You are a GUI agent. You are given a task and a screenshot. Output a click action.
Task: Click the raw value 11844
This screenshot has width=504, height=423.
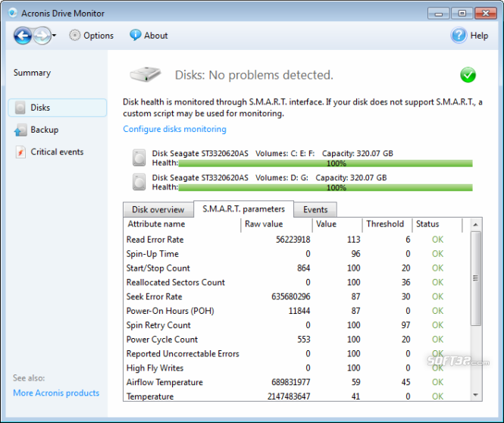point(299,311)
